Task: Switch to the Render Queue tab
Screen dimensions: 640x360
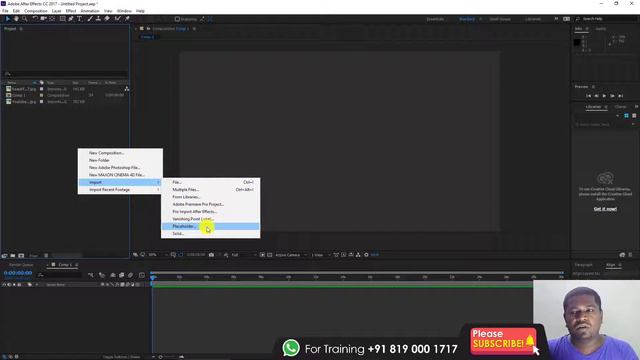Action: [21, 265]
